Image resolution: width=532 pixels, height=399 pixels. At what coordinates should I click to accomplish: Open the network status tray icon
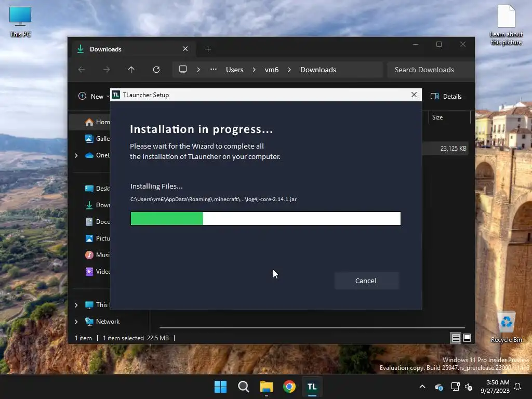(455, 387)
